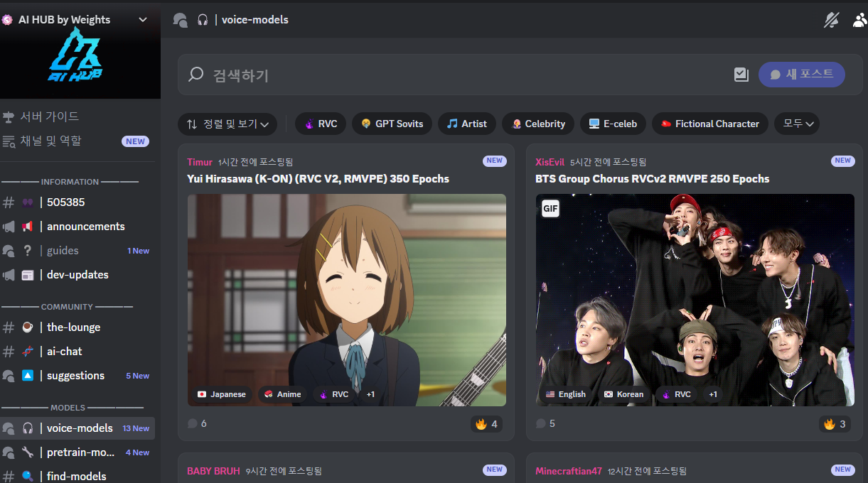Screen dimensions: 868x483
Task: Open the pretrain-mo... channel
Action: tap(77, 452)
